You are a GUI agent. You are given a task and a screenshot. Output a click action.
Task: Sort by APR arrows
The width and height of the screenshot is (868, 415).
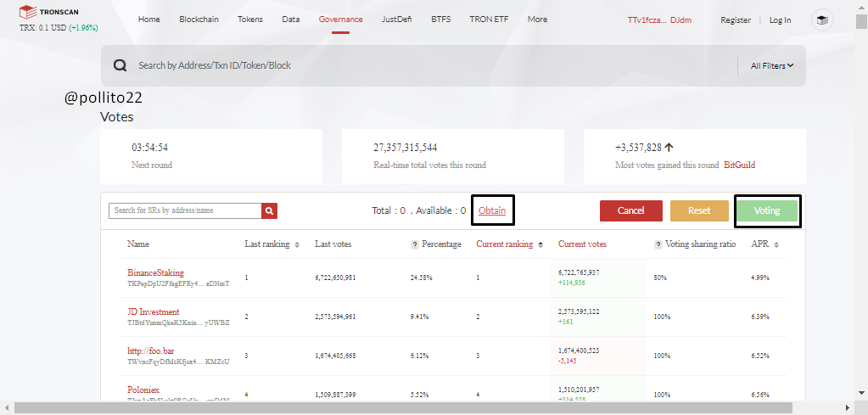(x=776, y=244)
